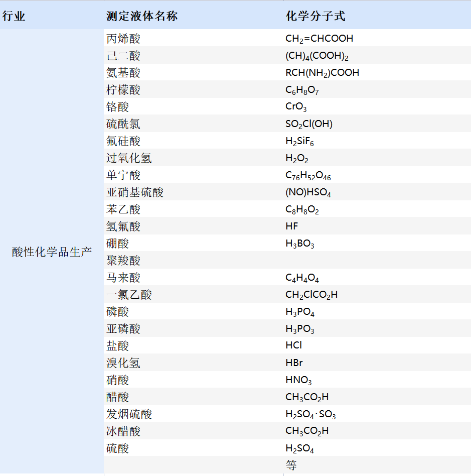Select the 等 cell in the last row

291,465
